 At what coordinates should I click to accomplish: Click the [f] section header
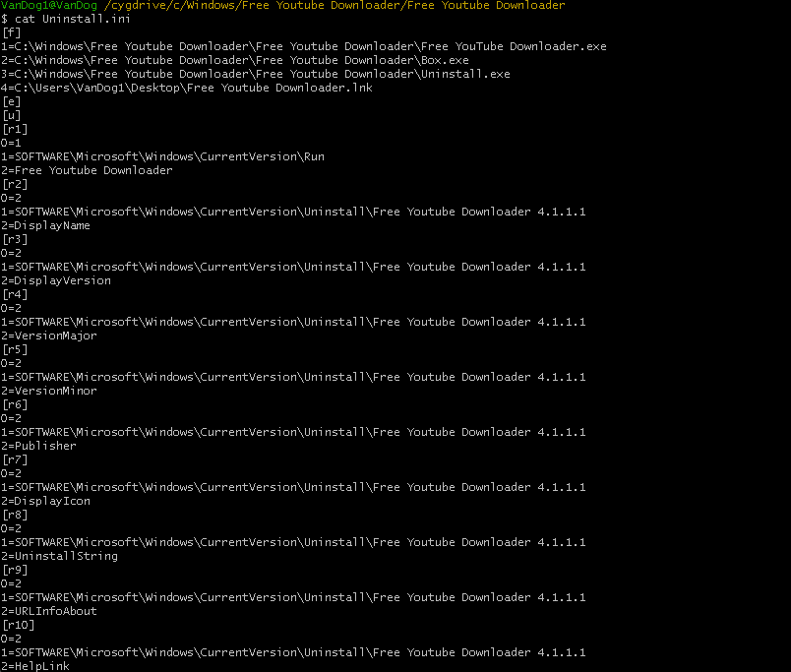click(11, 32)
